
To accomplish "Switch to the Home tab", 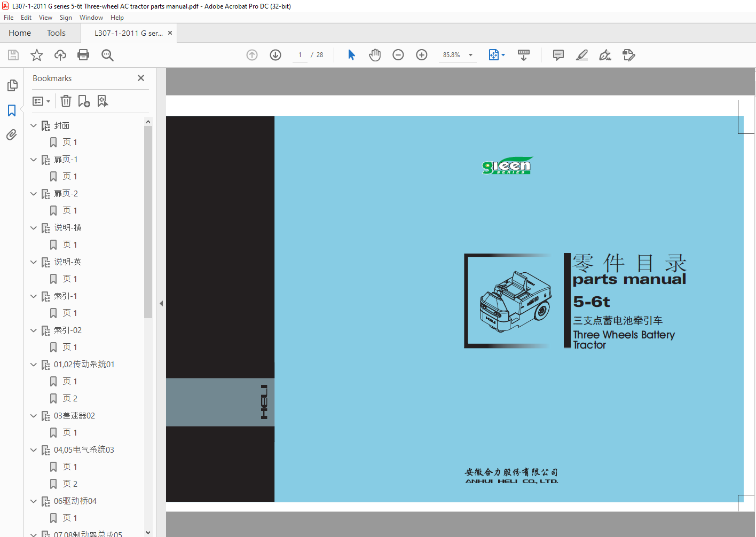I will [20, 33].
